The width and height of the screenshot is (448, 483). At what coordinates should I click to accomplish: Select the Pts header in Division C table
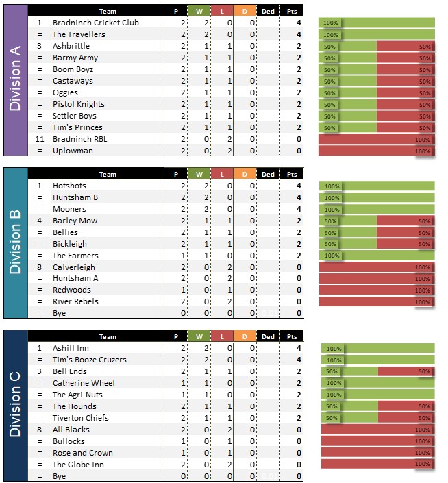tap(292, 336)
